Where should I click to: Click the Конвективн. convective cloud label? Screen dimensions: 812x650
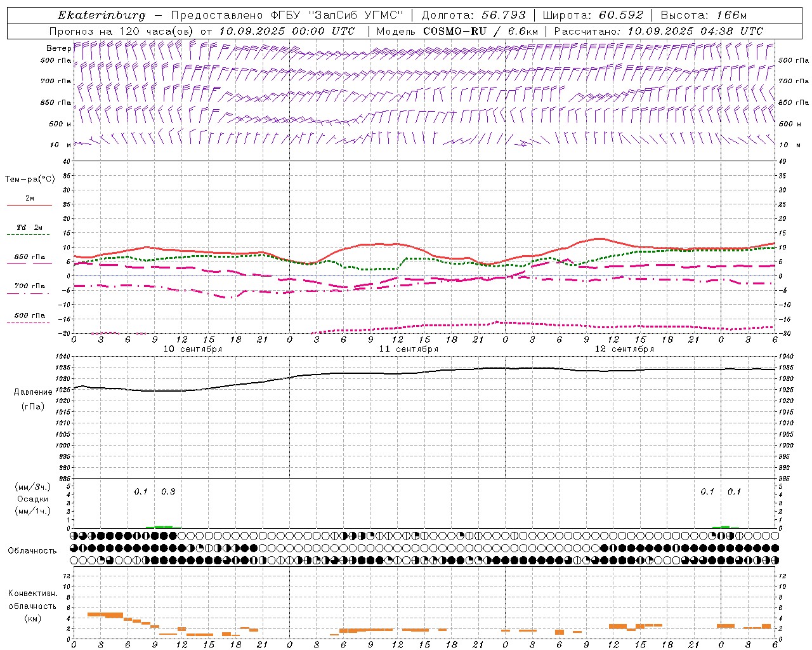click(x=32, y=594)
